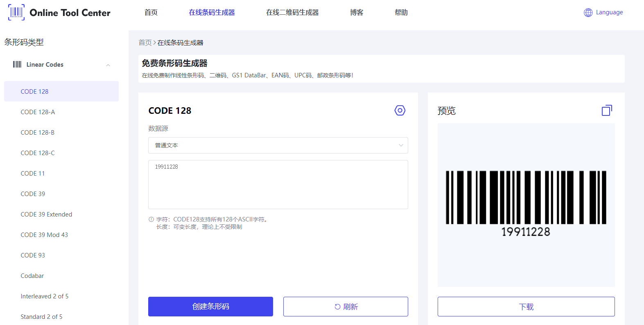This screenshot has height=325, width=644.
Task: Open 帮助 in the navigation bar
Action: coord(401,12)
